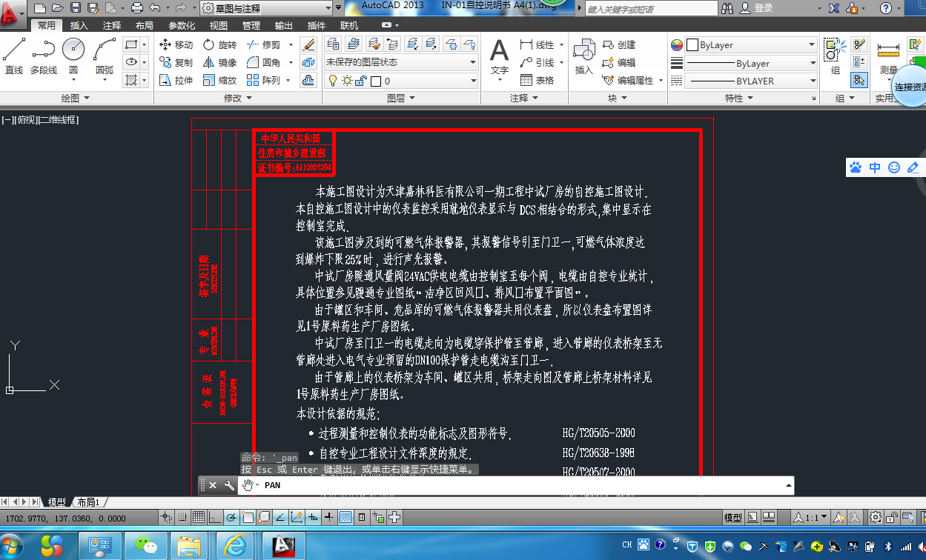Click the Copy (复制) tool
Image resolution: width=926 pixels, height=560 pixels.
(x=176, y=62)
